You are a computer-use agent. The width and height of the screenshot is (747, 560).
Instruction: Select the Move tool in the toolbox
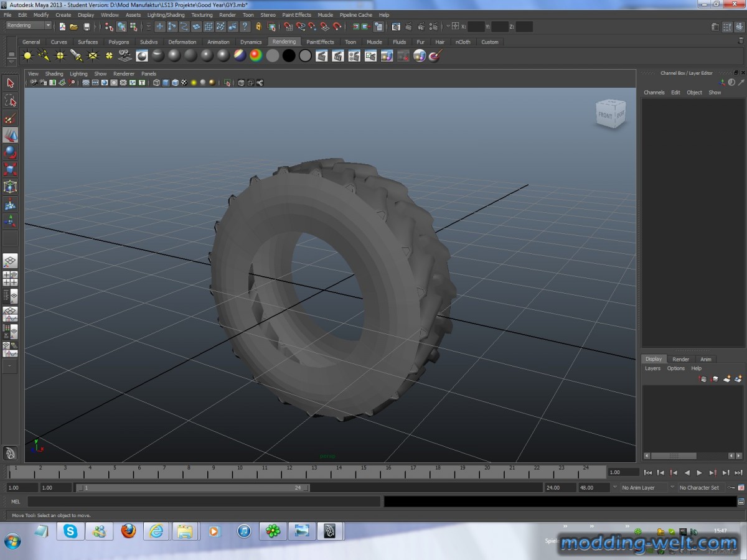click(x=10, y=136)
